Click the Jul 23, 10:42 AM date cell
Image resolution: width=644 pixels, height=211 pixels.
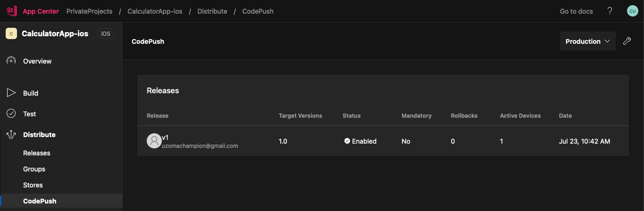click(x=585, y=141)
